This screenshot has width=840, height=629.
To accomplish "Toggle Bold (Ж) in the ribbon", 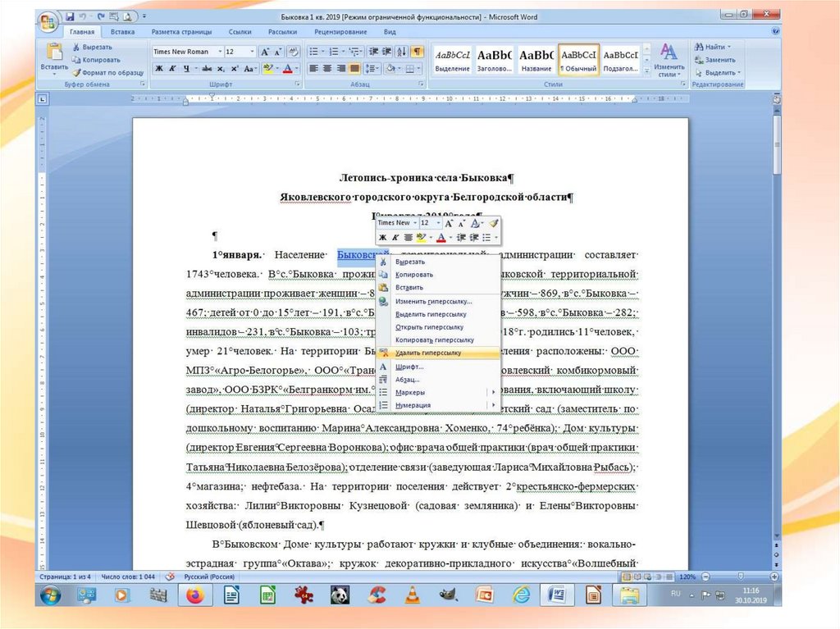I will tap(159, 68).
